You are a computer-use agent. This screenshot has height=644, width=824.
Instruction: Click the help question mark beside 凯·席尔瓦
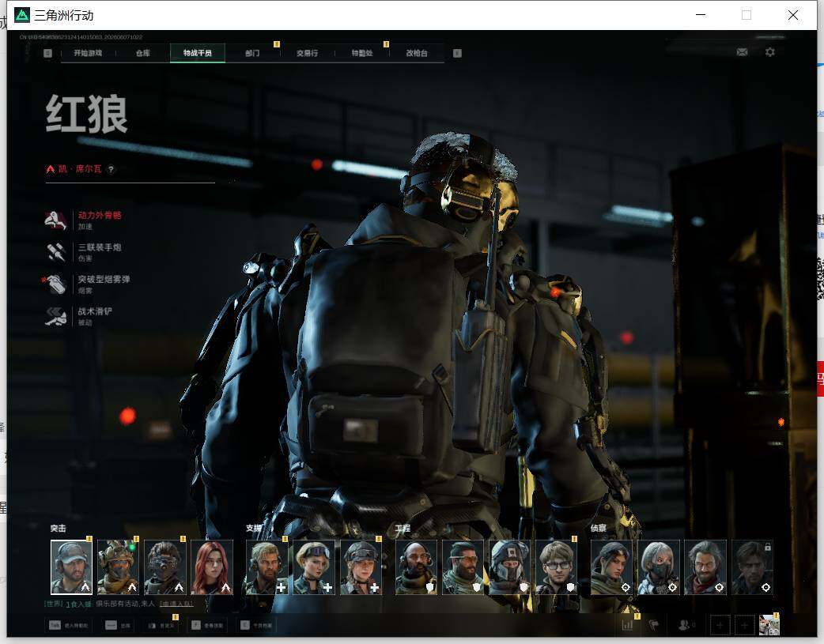pos(111,169)
